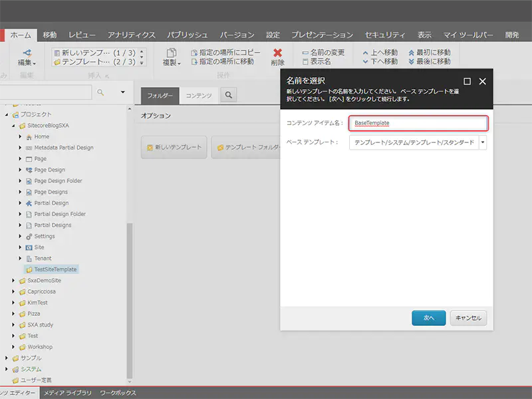Switch to the フォルダー tab
This screenshot has width=532, height=399.
pos(160,96)
